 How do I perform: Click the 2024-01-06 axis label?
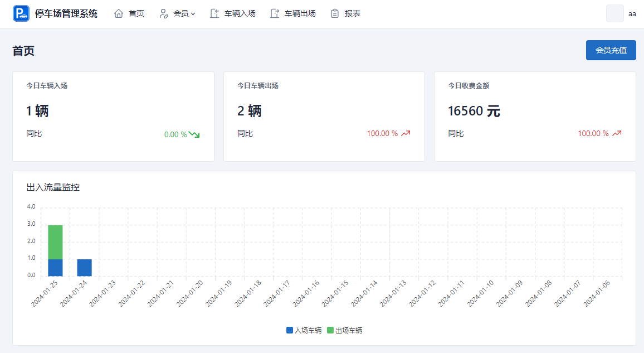pos(597,293)
